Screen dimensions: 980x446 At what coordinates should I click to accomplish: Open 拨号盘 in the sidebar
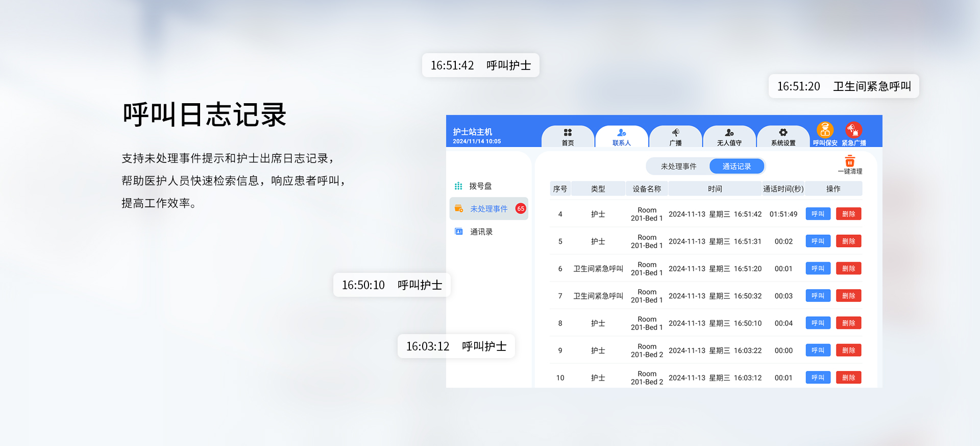click(x=480, y=186)
